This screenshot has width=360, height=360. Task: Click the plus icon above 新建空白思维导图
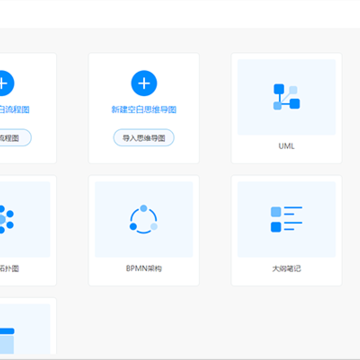(x=144, y=83)
